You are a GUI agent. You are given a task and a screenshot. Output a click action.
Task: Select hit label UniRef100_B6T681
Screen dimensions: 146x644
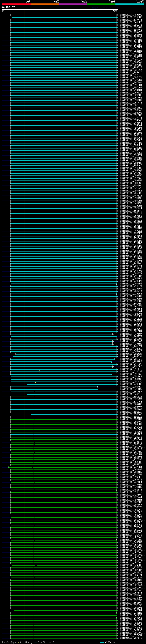[131, 83]
